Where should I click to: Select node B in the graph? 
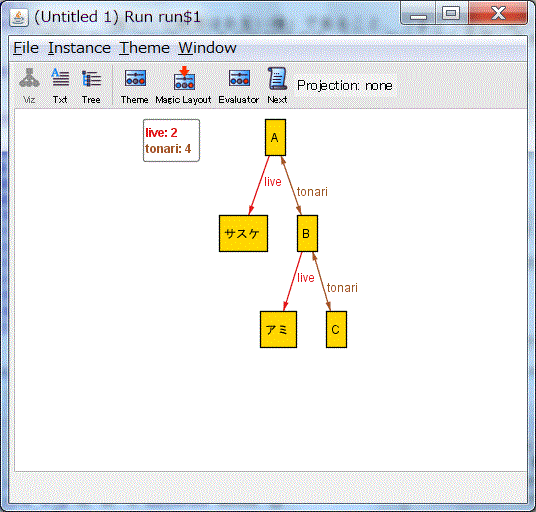[307, 233]
